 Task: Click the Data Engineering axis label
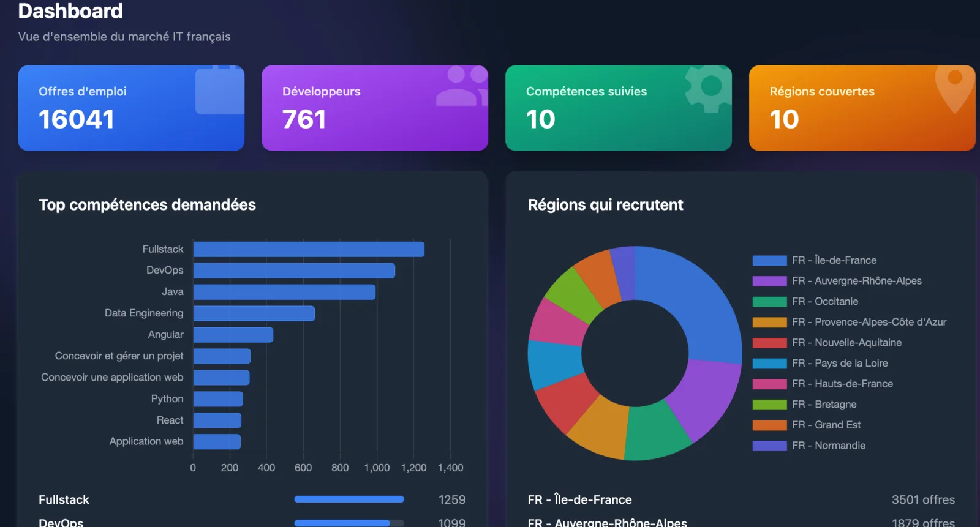click(x=144, y=313)
